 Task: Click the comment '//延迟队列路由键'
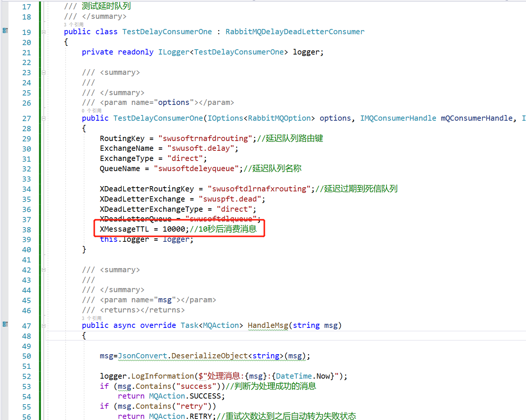(290, 138)
